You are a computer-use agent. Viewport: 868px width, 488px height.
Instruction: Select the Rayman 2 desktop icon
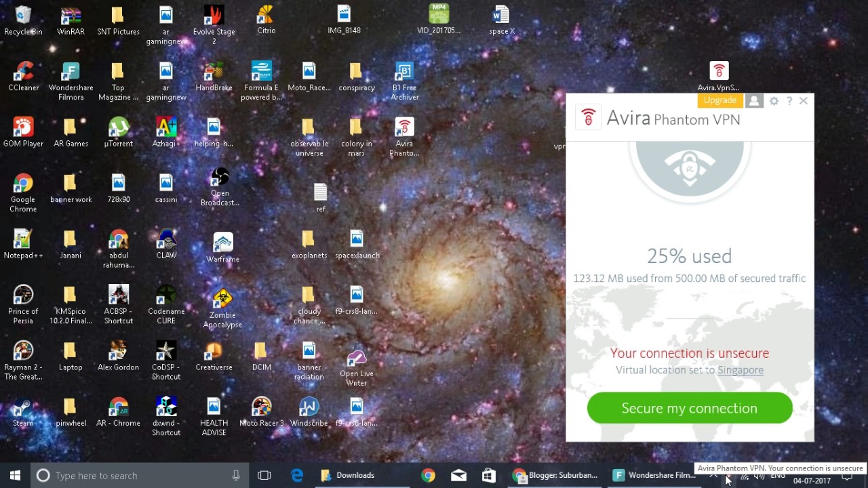click(x=23, y=361)
